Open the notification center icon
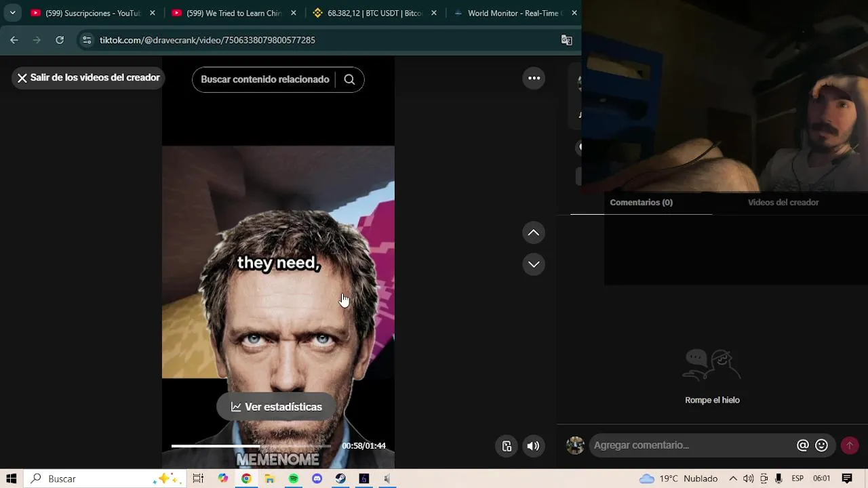This screenshot has height=488, width=868. click(847, 479)
